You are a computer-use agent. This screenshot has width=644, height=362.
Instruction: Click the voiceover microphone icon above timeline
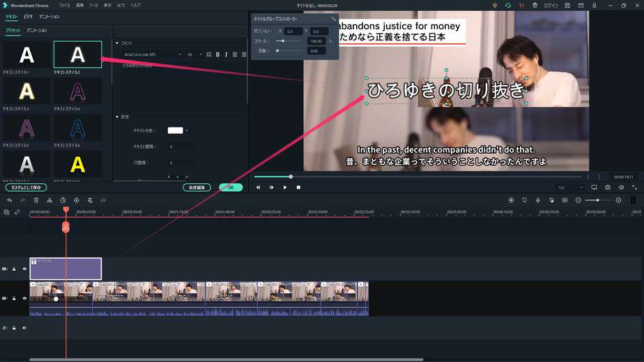538,200
